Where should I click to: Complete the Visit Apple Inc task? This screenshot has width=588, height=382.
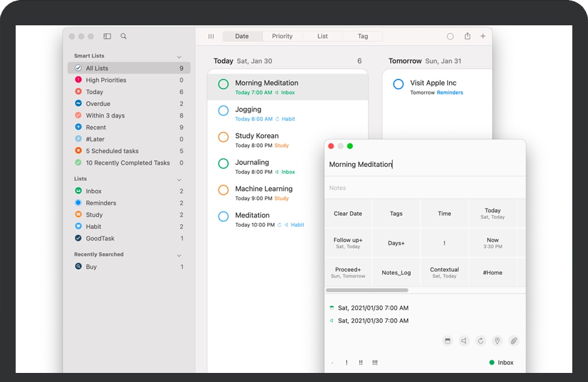[x=398, y=84]
